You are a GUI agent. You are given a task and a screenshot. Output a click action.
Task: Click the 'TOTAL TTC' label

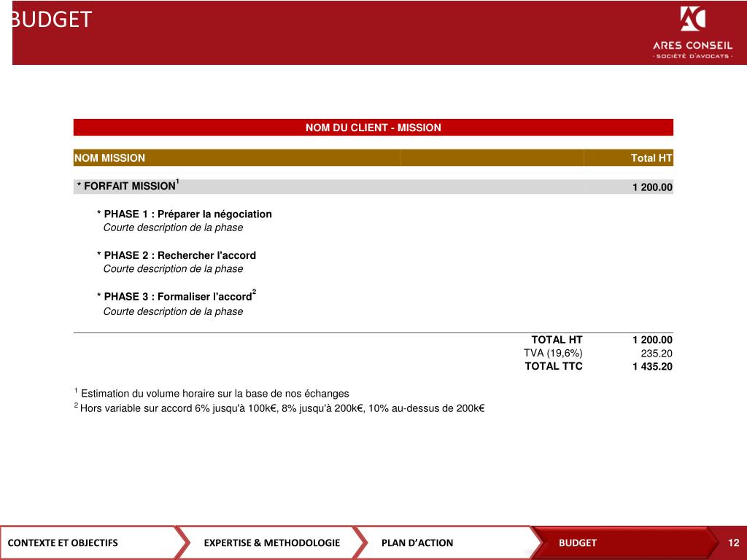point(553,366)
